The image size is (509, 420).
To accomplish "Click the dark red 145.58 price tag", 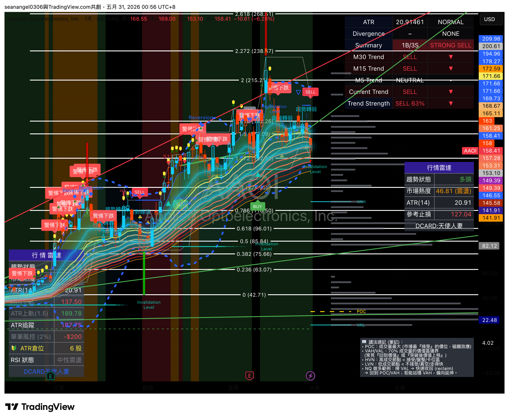I will (x=491, y=203).
